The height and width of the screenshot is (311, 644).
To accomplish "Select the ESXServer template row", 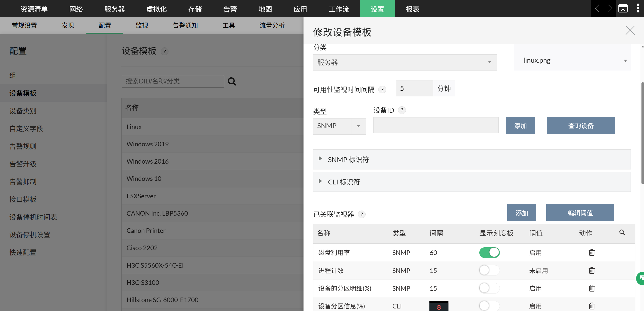I will pos(212,196).
